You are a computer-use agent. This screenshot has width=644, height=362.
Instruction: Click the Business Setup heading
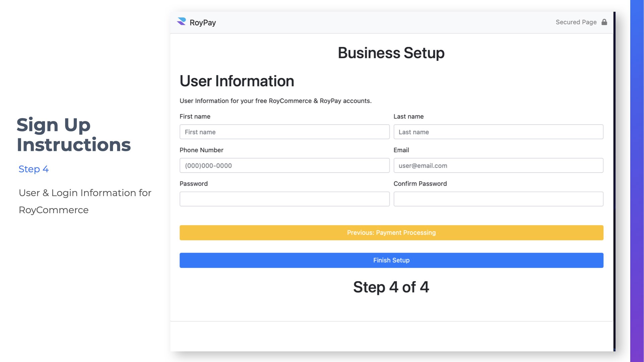tap(391, 53)
